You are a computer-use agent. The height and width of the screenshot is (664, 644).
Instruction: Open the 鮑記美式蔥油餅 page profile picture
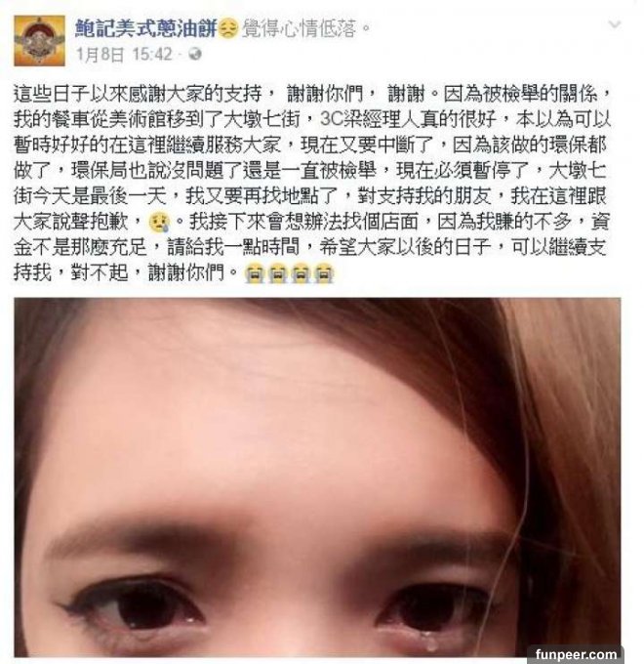[x=39, y=41]
